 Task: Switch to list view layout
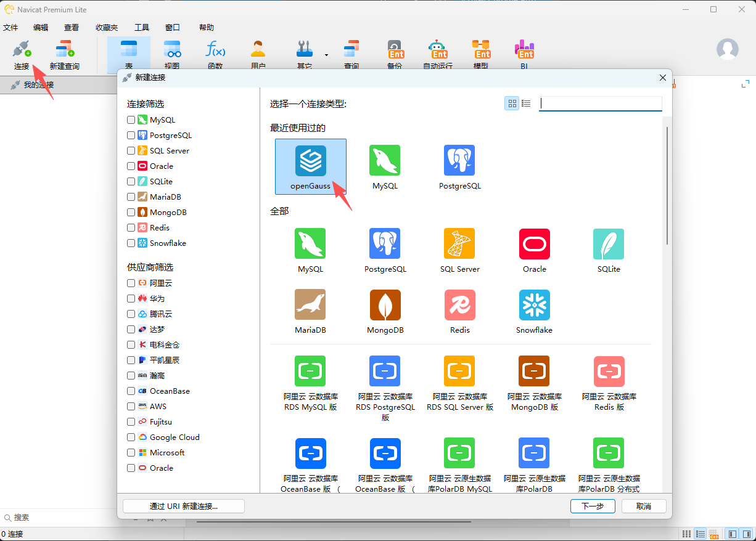tap(526, 104)
